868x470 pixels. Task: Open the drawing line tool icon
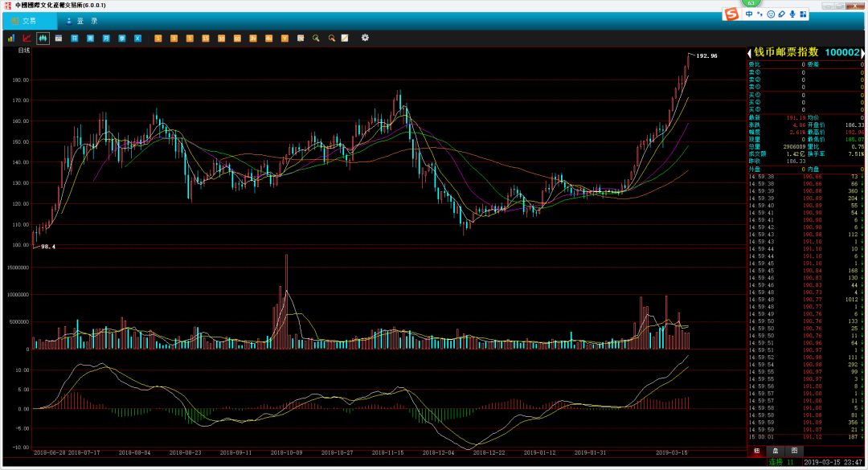click(x=345, y=39)
